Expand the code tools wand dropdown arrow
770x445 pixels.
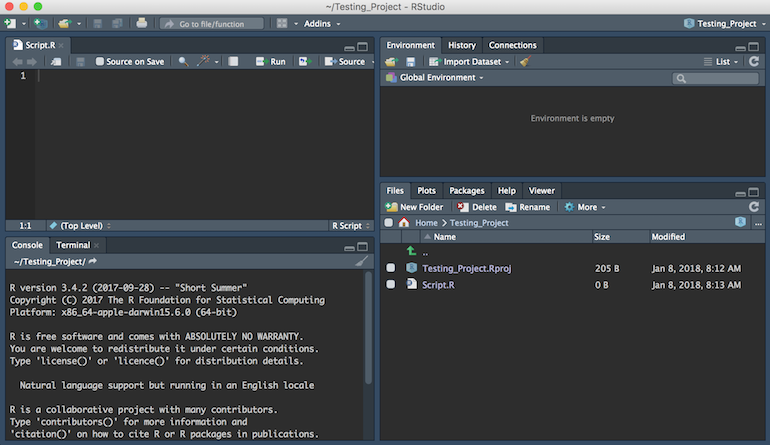coord(217,62)
